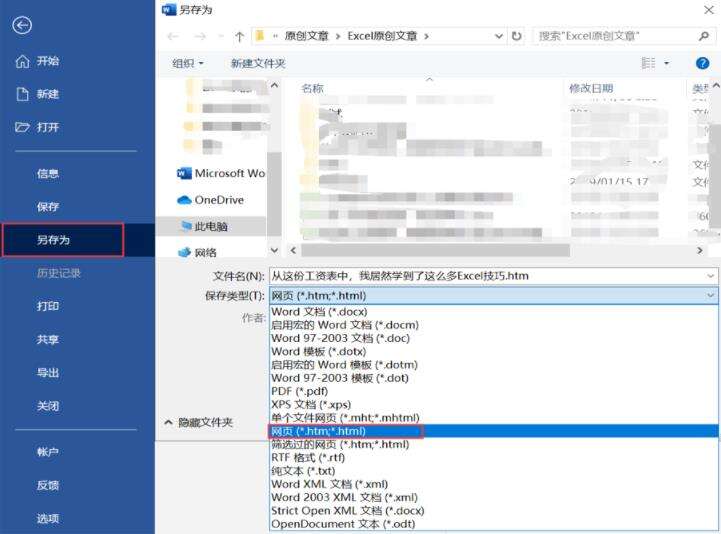Click the dialog forward navigation arrow
The image size is (721, 534).
point(200,36)
